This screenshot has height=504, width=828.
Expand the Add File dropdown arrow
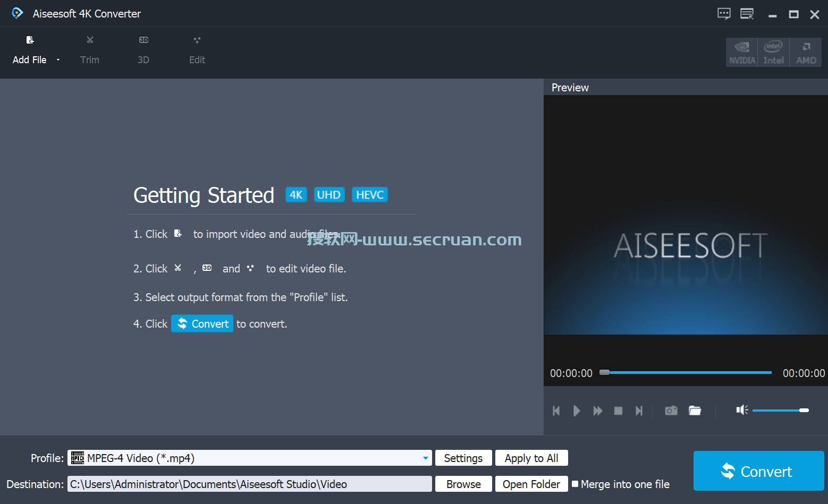tap(58, 60)
